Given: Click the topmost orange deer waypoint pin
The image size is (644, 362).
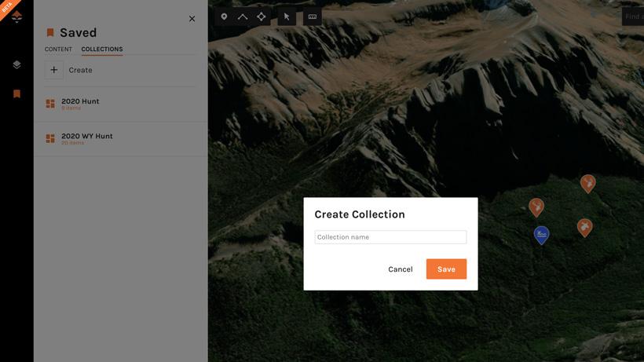Looking at the screenshot, I should (x=587, y=183).
